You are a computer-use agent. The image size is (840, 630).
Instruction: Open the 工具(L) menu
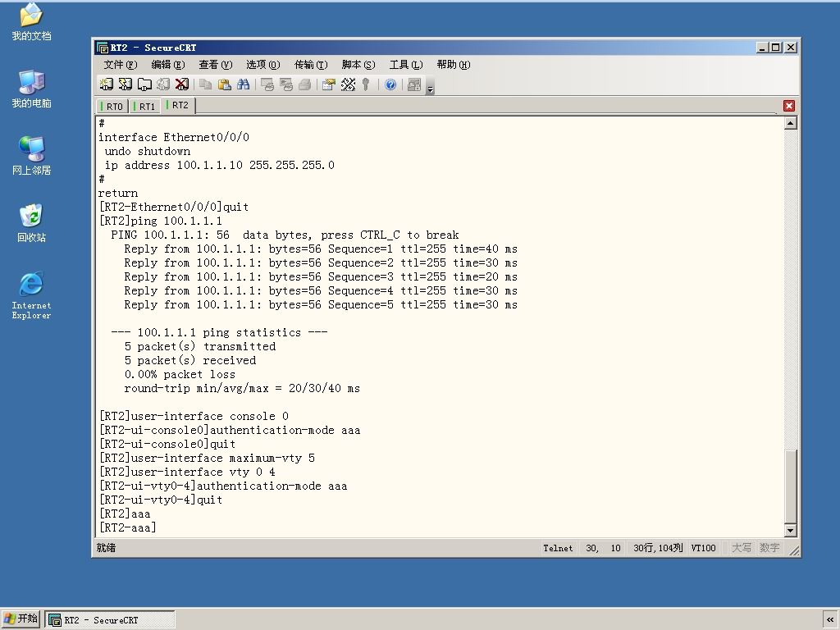tap(405, 65)
